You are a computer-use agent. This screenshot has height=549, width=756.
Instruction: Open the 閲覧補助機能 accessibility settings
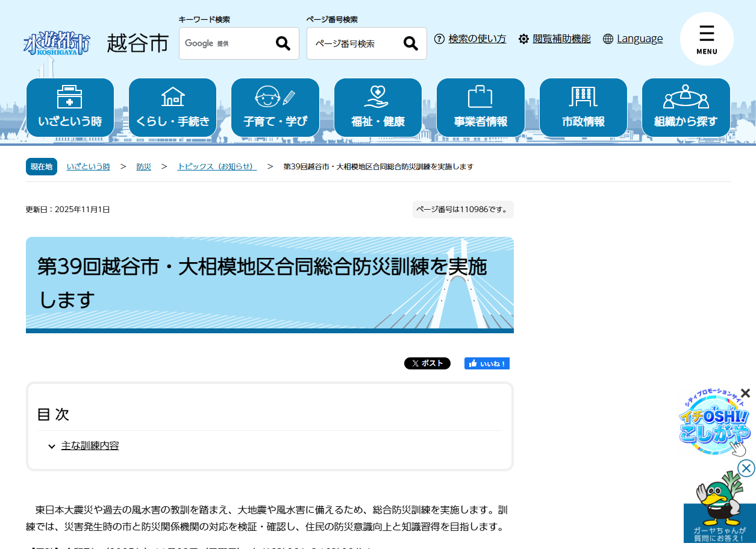pos(561,39)
